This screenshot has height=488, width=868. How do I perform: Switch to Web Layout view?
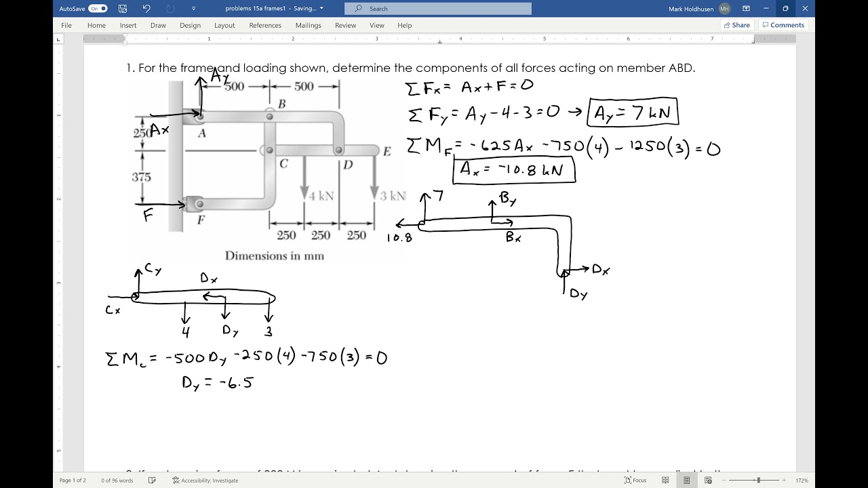click(x=708, y=481)
